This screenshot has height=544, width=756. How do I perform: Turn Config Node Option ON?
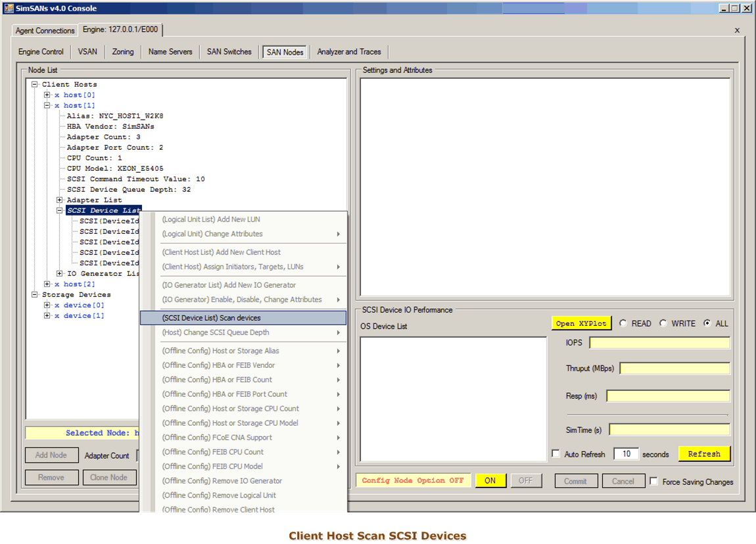click(x=490, y=481)
